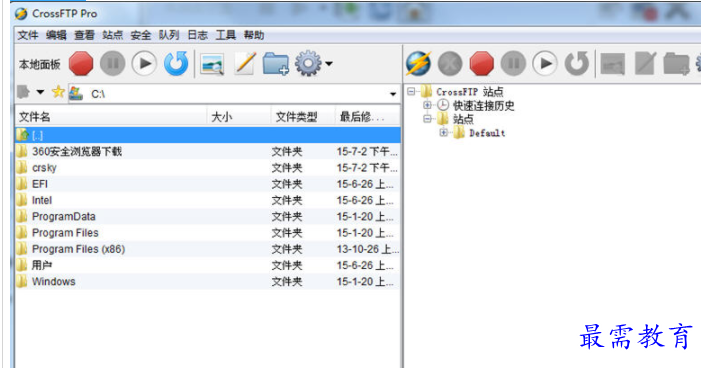Stop the remote panel with the red button
Image resolution: width=701 pixels, height=368 pixels.
(x=481, y=63)
